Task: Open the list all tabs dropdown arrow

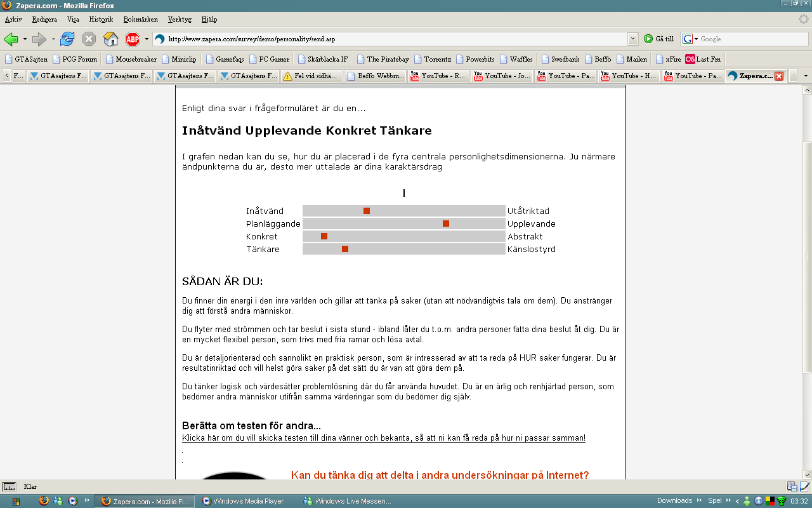Action: tap(806, 76)
